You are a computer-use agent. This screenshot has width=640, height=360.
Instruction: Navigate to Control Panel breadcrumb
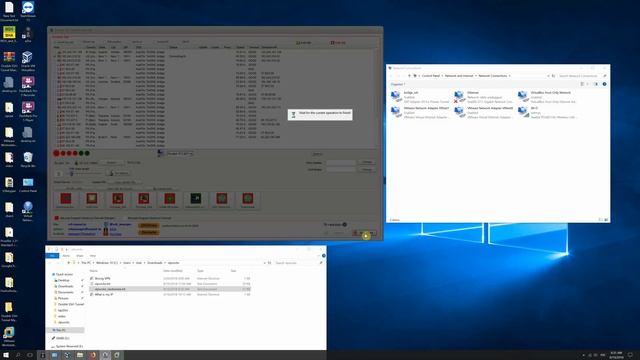[x=430, y=76]
